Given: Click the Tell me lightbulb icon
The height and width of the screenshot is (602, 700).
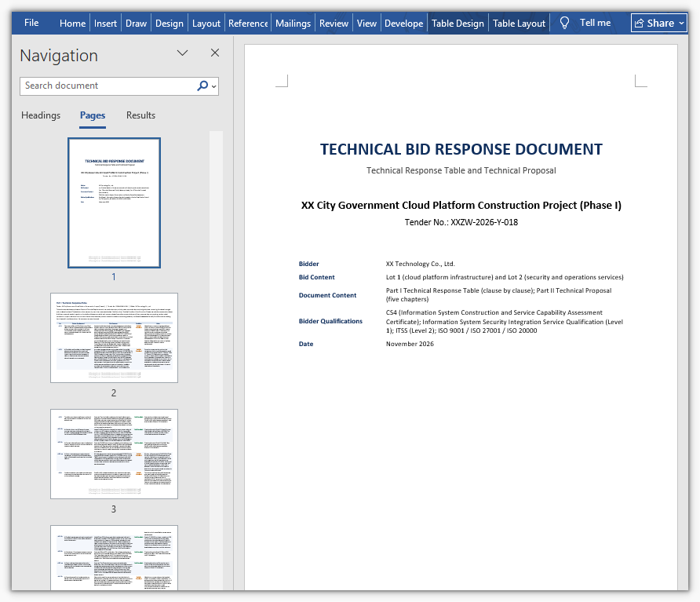Looking at the screenshot, I should tap(564, 23).
